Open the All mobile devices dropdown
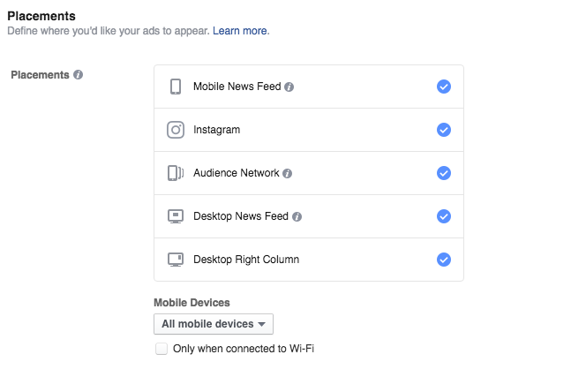 214,324
